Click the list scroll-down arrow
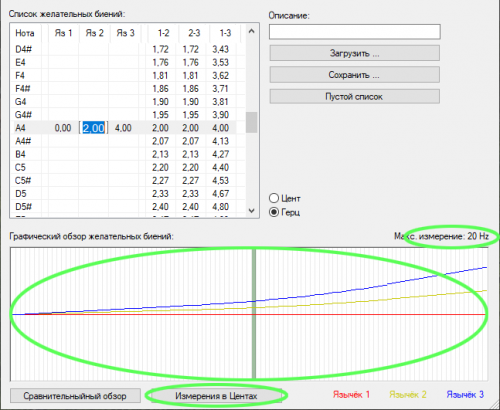Screen dimensions: 500x410 point(252,211)
